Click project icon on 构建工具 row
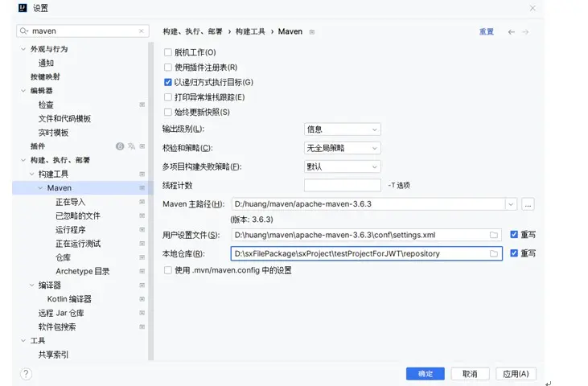 coord(142,174)
